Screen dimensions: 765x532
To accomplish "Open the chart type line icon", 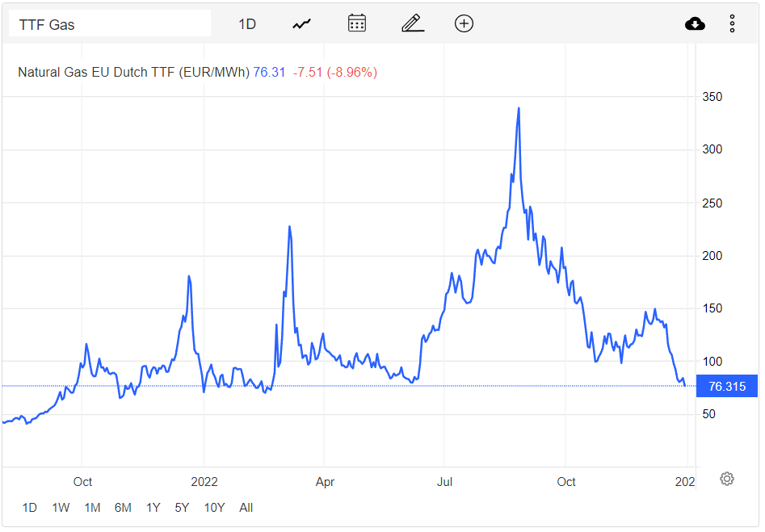I will pos(301,23).
